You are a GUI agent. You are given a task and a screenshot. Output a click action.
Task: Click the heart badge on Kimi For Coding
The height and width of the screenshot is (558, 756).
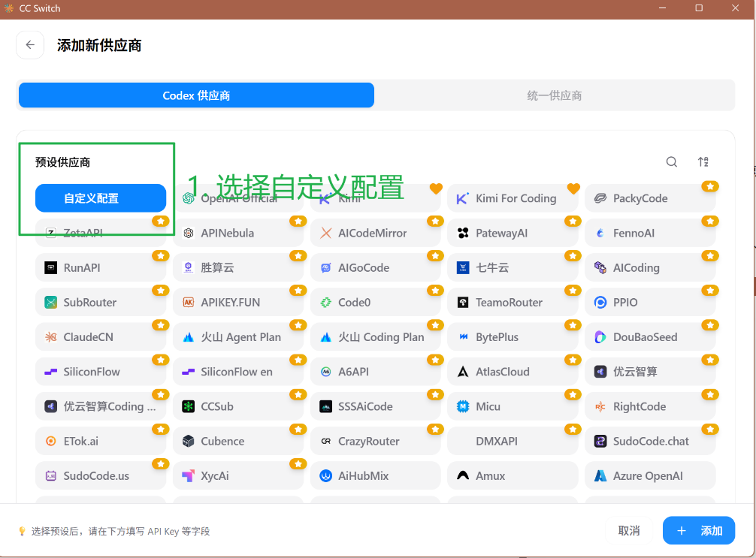click(573, 189)
